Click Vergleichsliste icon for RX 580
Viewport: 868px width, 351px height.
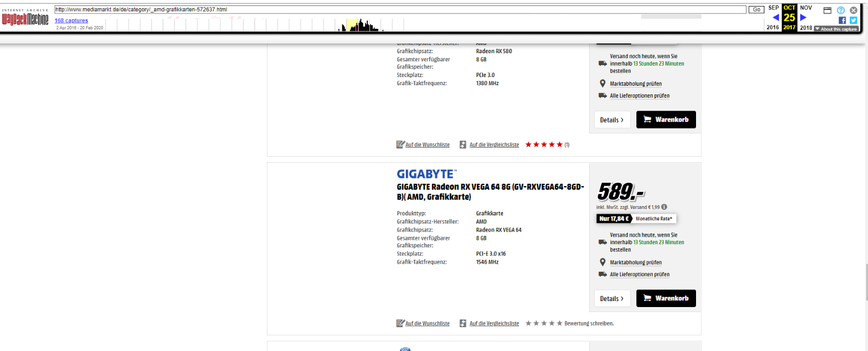click(463, 145)
